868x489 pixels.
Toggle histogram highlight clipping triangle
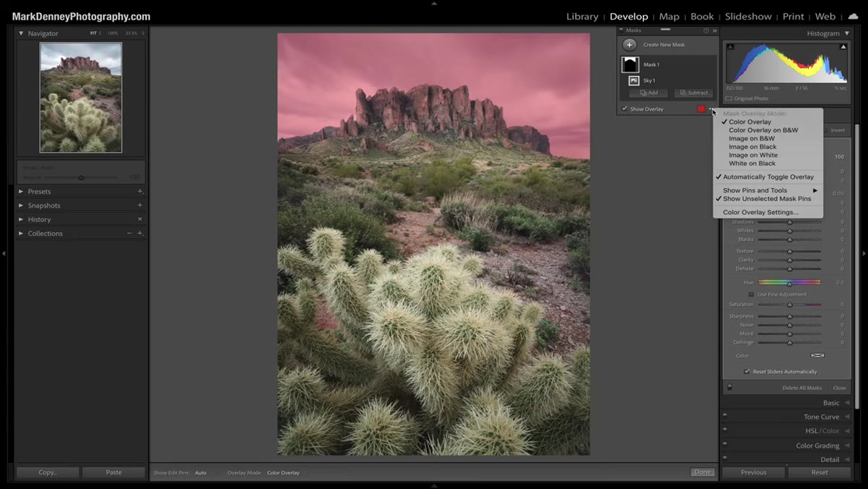pyautogui.click(x=843, y=46)
